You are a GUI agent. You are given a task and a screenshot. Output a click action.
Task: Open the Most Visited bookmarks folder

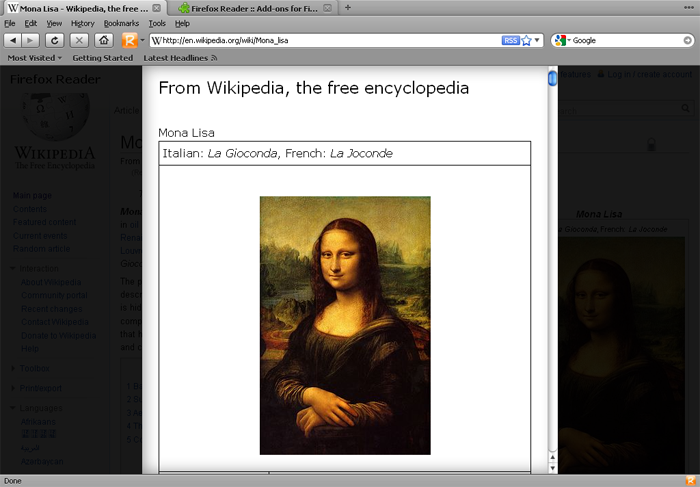coord(34,58)
